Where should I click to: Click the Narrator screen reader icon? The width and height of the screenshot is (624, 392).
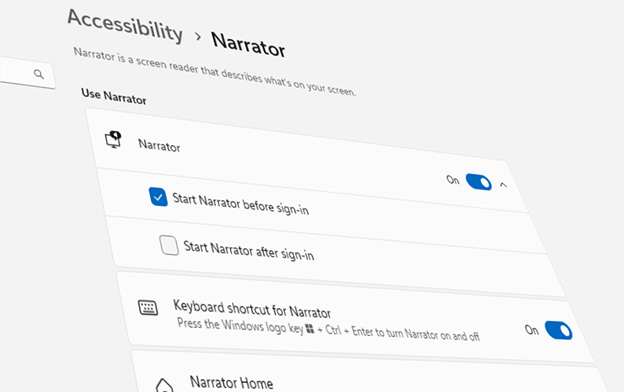point(113,139)
